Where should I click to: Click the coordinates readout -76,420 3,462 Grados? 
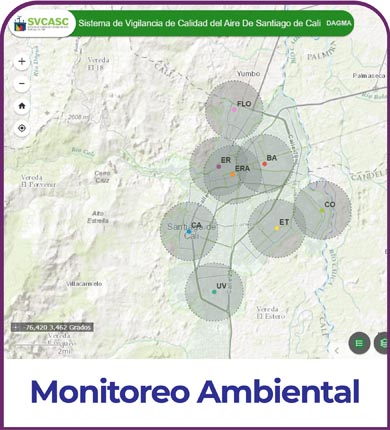[x=58, y=328]
